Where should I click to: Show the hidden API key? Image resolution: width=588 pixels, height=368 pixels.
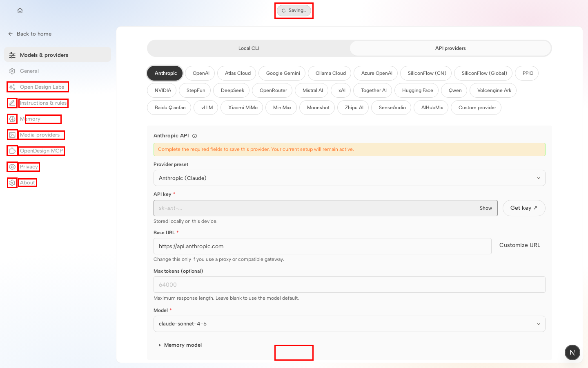coord(486,208)
